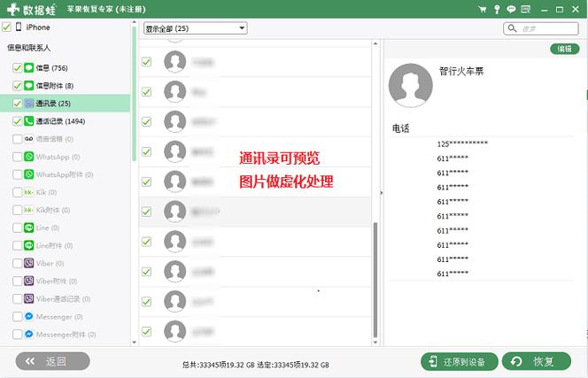Viewport: 588px width, 378px height.
Task: Click the 通话记录 (1494) phone icon
Action: pyautogui.click(x=29, y=121)
